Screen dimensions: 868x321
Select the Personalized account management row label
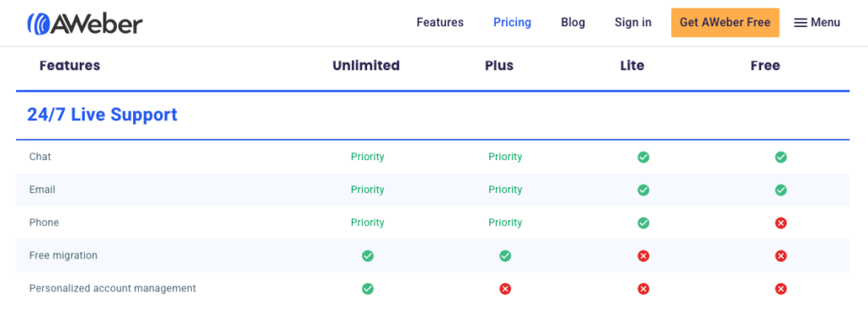[113, 288]
